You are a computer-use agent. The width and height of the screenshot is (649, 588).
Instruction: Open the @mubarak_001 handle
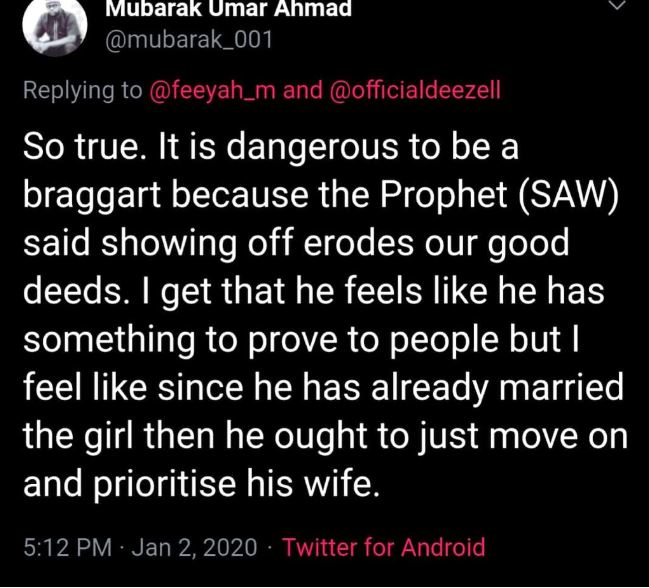tap(190, 40)
